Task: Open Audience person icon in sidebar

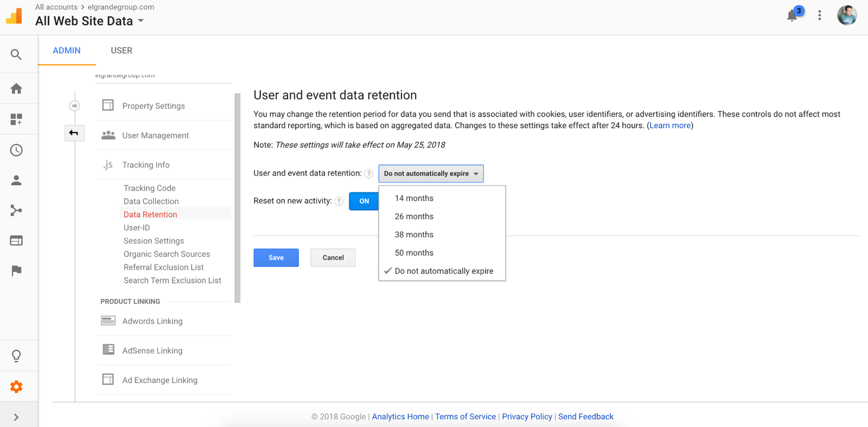Action: tap(16, 180)
